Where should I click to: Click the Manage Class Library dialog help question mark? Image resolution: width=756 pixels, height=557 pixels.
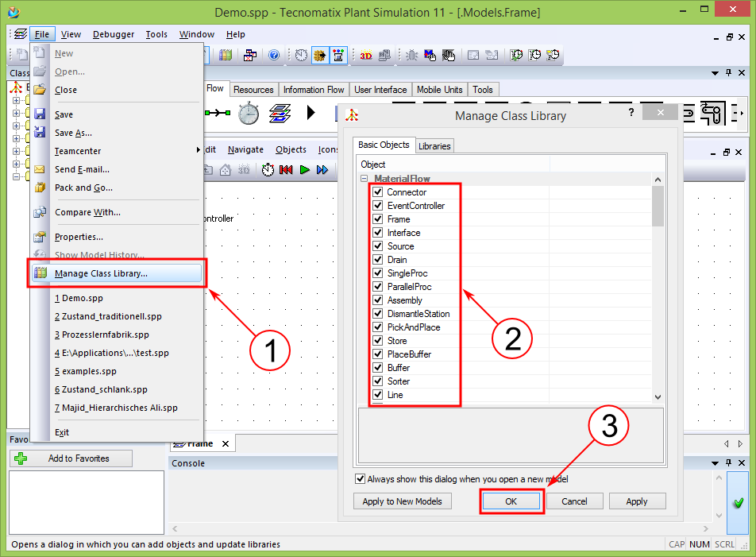tap(631, 112)
